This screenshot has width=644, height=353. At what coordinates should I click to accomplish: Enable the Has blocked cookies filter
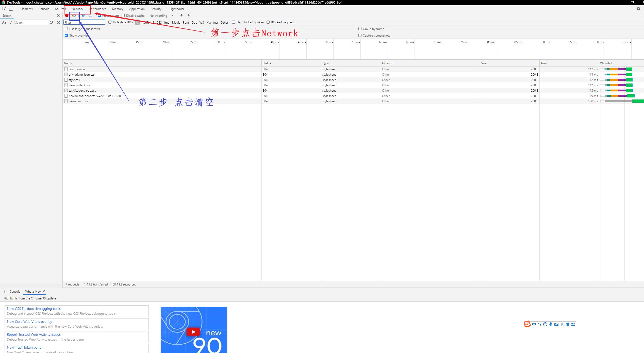click(x=234, y=22)
